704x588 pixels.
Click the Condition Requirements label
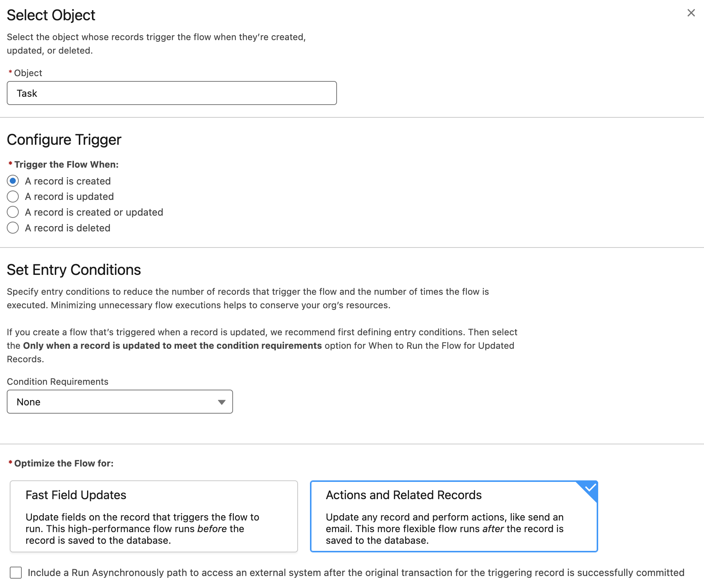(x=58, y=381)
